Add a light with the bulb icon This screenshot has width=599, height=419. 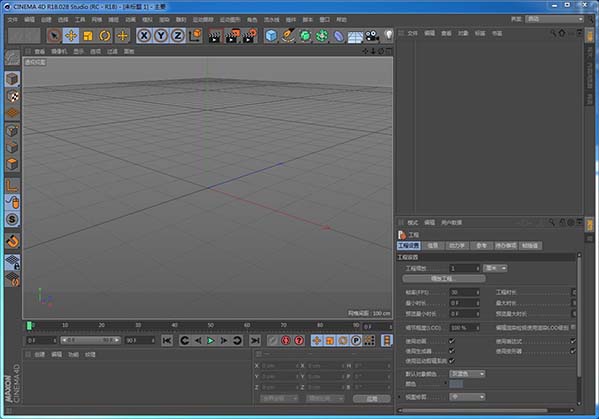click(x=388, y=35)
